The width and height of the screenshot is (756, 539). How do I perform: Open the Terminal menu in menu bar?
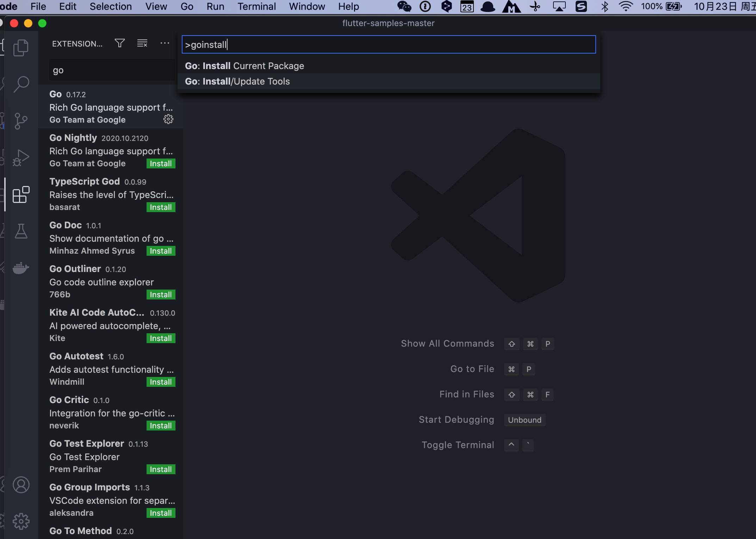pyautogui.click(x=256, y=6)
